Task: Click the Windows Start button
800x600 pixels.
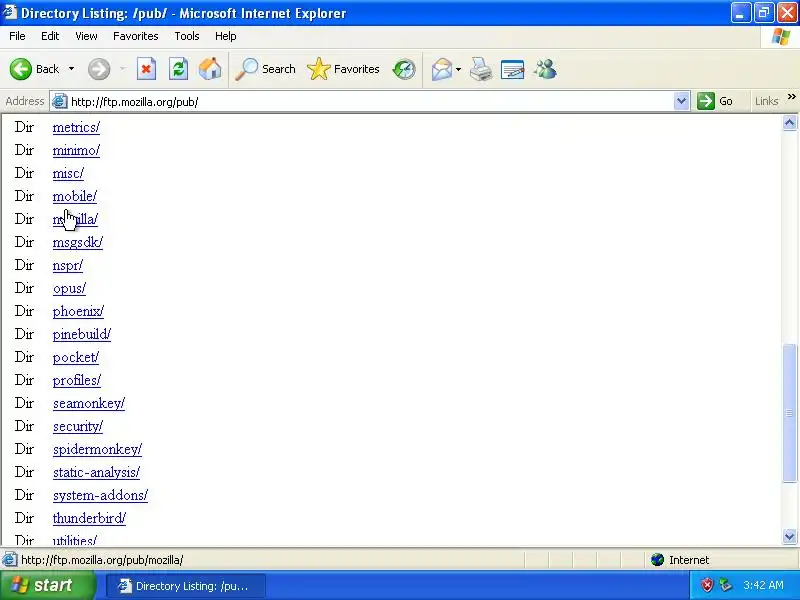Action: click(x=47, y=585)
